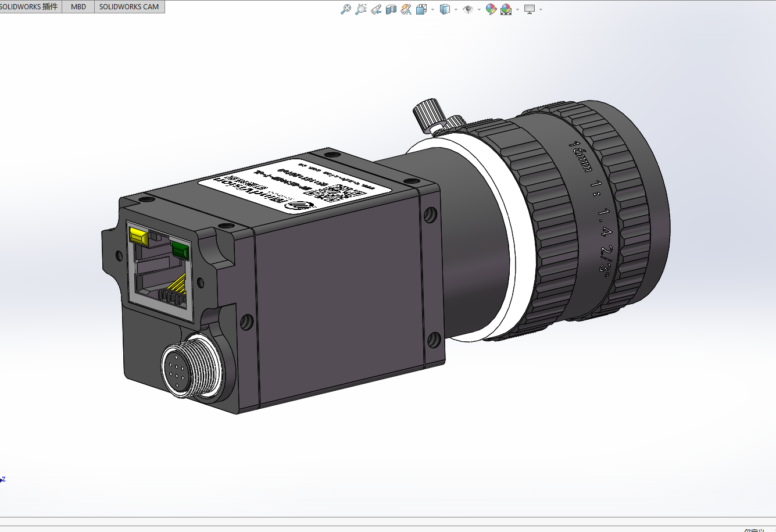
Task: Expand the View Orientation dropdown arrow
Action: pyautogui.click(x=432, y=9)
